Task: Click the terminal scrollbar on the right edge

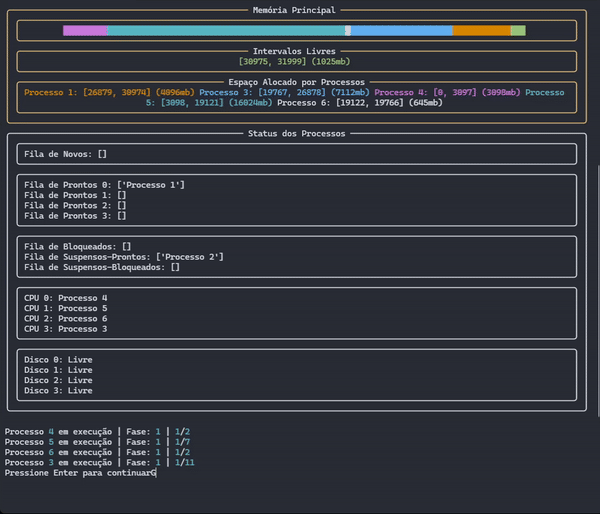Action: 598,291
